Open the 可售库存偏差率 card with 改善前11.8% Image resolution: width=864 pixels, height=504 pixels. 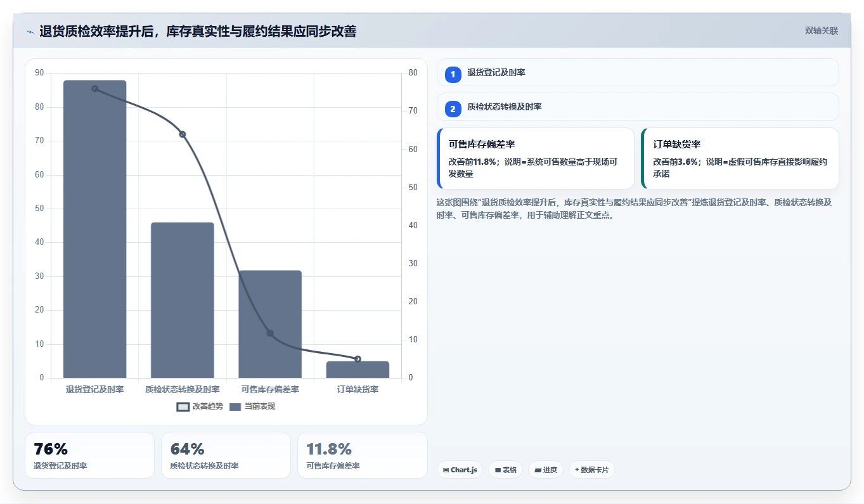coord(536,158)
